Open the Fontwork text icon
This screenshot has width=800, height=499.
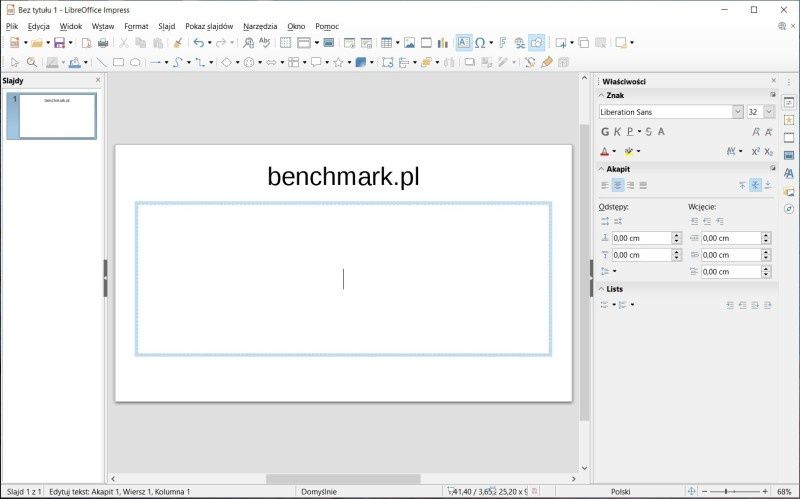point(503,43)
